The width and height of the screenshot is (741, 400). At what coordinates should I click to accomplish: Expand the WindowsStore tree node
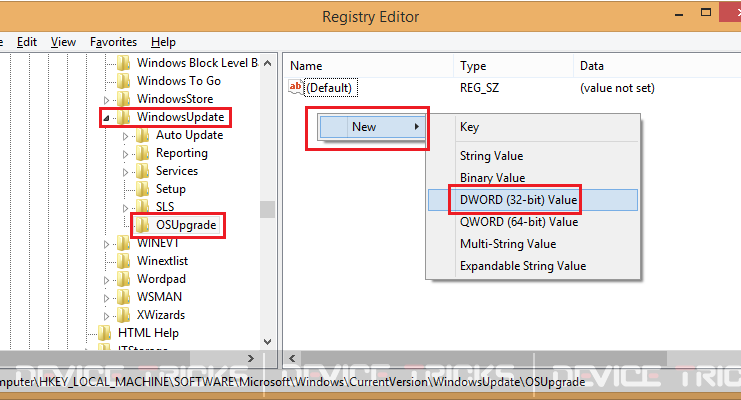[106, 100]
